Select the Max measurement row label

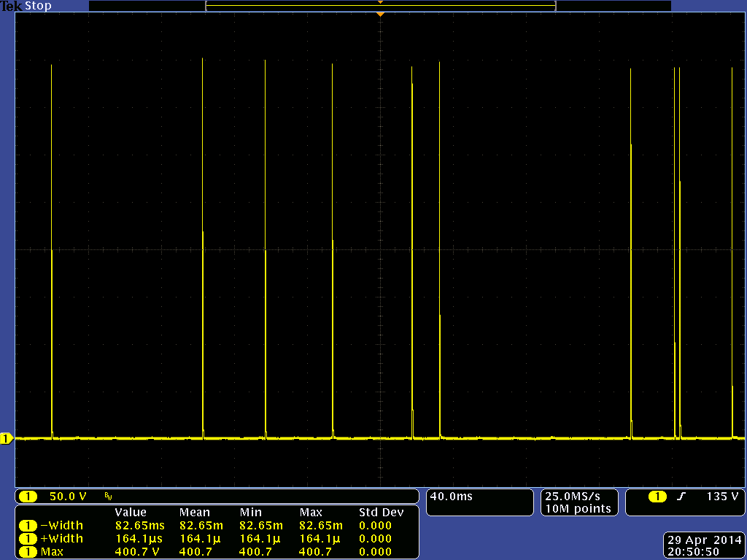(x=52, y=552)
